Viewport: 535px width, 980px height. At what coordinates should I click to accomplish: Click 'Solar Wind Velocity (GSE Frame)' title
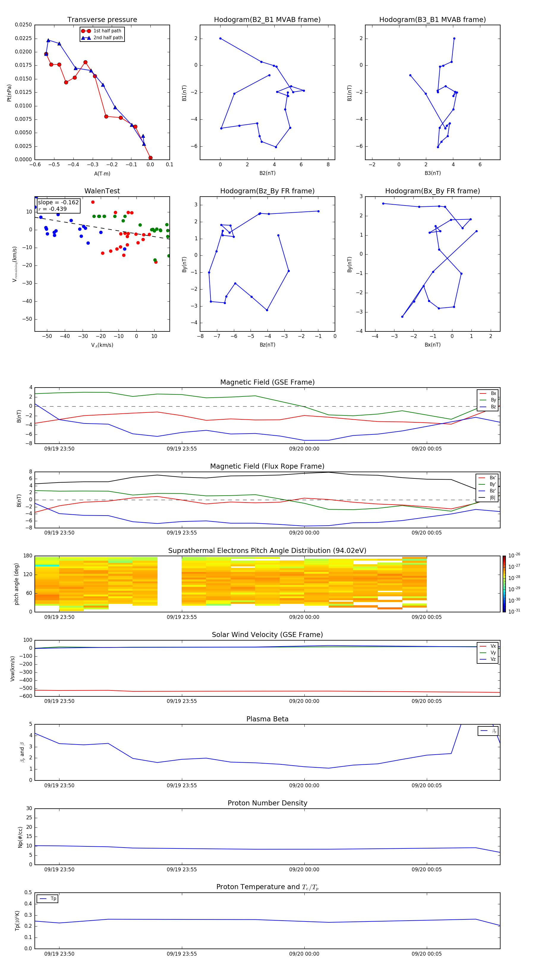coord(267,635)
